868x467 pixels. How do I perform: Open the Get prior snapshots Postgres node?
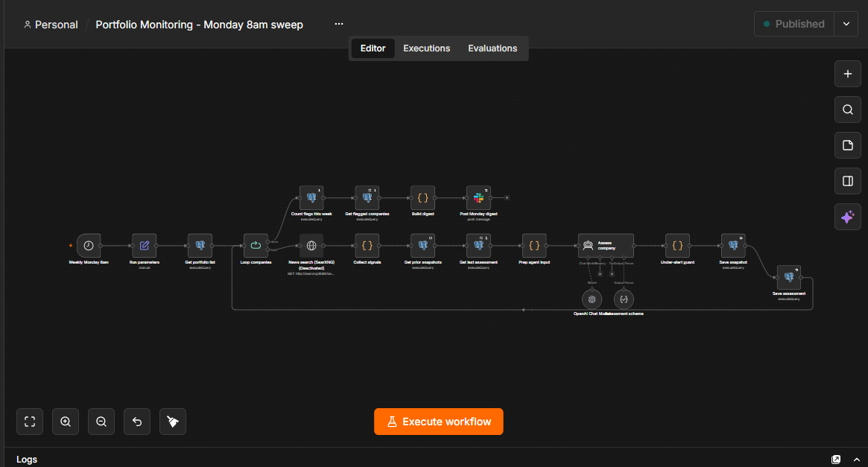click(x=423, y=246)
